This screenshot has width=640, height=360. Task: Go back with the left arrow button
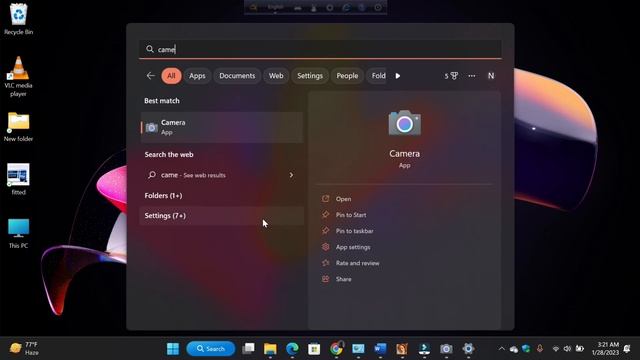[x=151, y=76]
